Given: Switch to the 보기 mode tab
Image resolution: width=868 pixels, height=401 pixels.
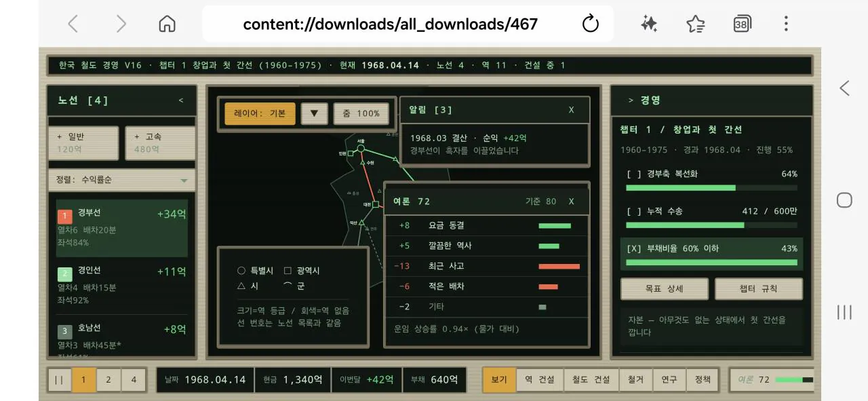Looking at the screenshot, I should (499, 379).
